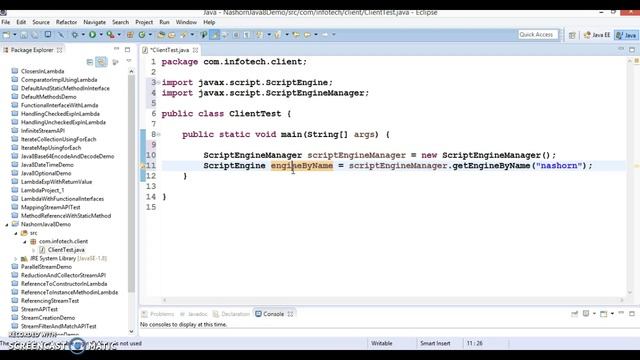640x360 pixels.
Task: Minimize the Package Explorer panel
Action: tap(116, 49)
